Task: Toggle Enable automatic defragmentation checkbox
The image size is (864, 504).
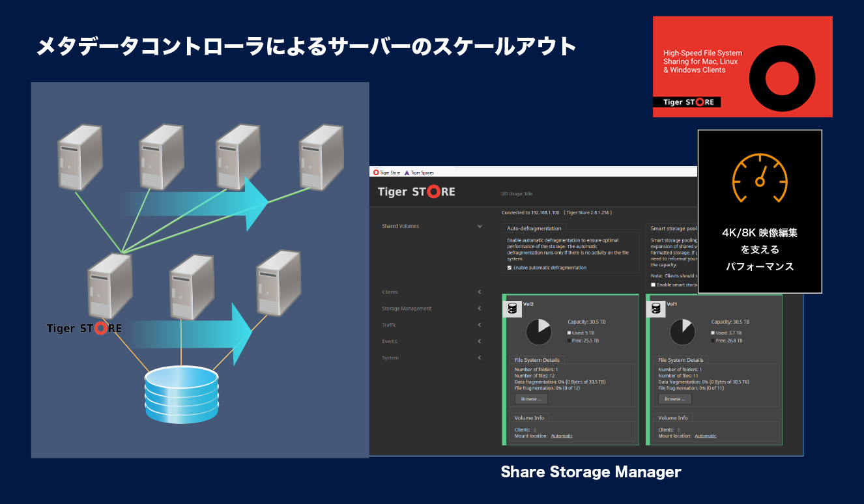Action: [510, 268]
